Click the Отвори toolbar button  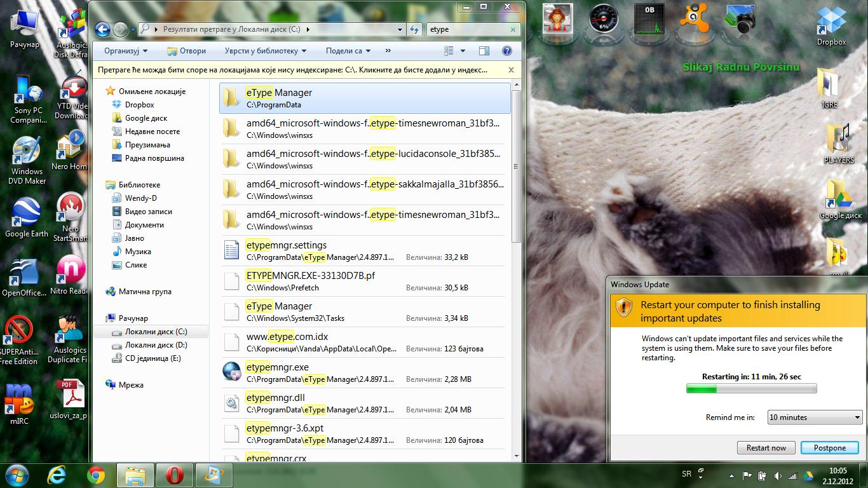tap(186, 51)
